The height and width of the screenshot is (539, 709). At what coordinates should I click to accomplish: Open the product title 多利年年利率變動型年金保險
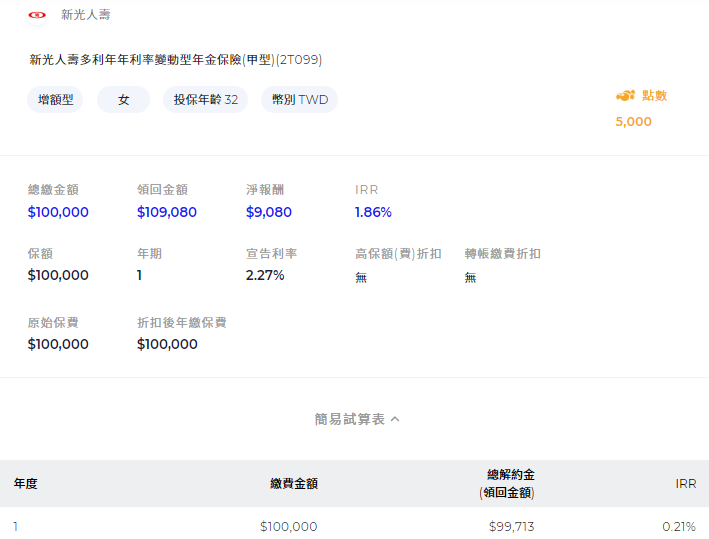pyautogui.click(x=175, y=60)
